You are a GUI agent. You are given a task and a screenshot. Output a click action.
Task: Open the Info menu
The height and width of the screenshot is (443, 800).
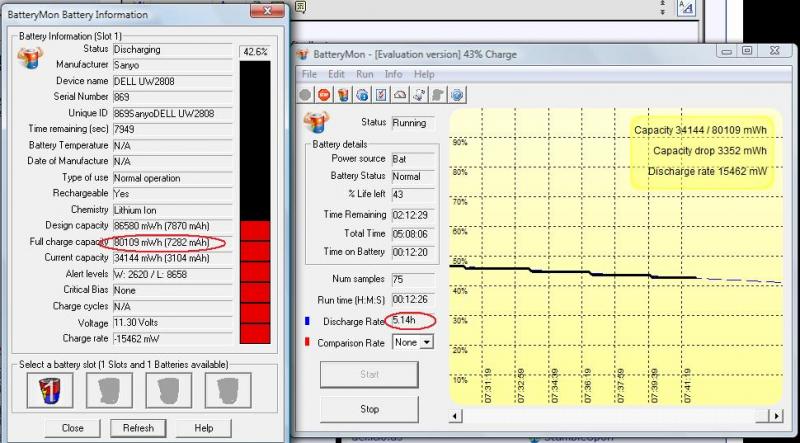[393, 74]
